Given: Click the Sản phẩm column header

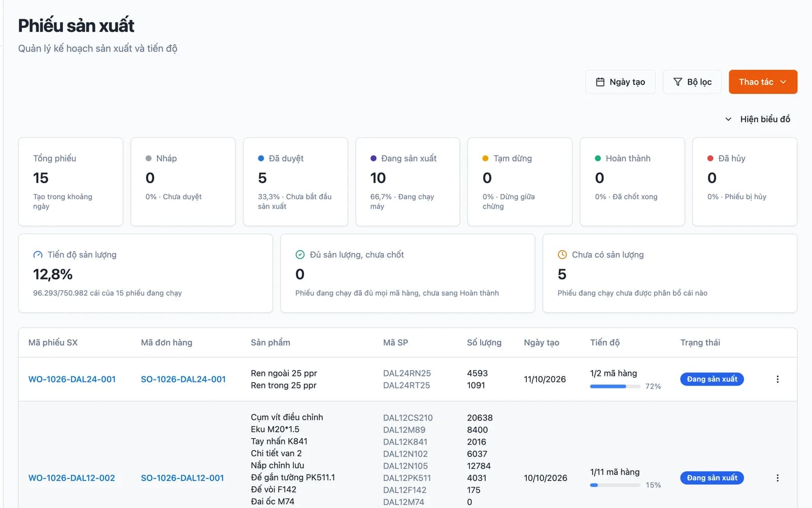Looking at the screenshot, I should click(270, 342).
